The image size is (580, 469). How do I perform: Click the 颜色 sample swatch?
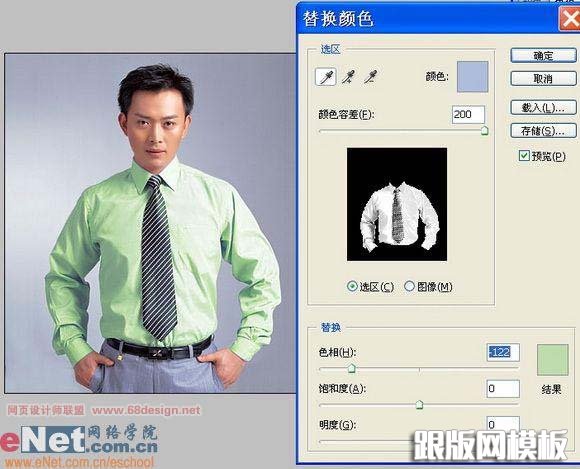click(472, 77)
